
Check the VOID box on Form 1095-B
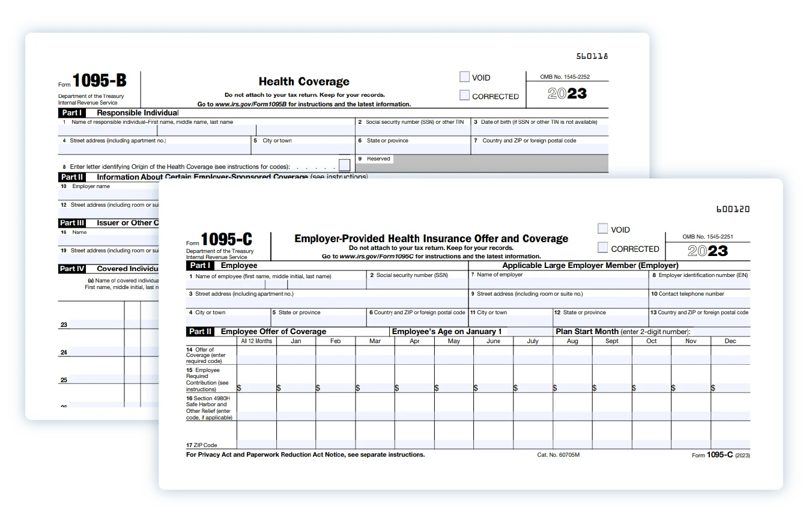[464, 77]
